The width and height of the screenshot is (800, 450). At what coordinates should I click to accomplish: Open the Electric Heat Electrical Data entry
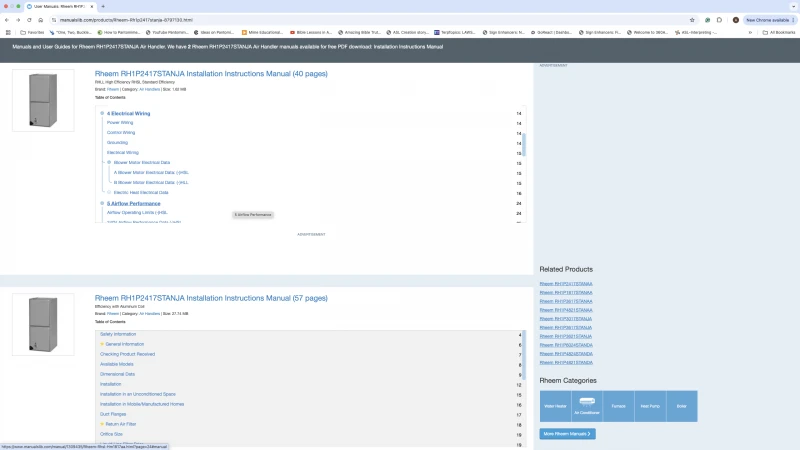141,192
